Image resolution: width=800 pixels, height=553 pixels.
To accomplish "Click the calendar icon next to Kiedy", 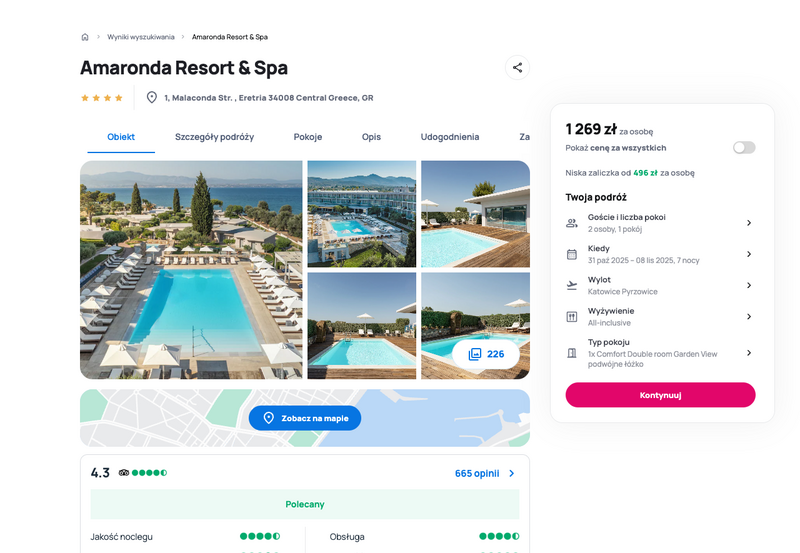I will tap(572, 254).
